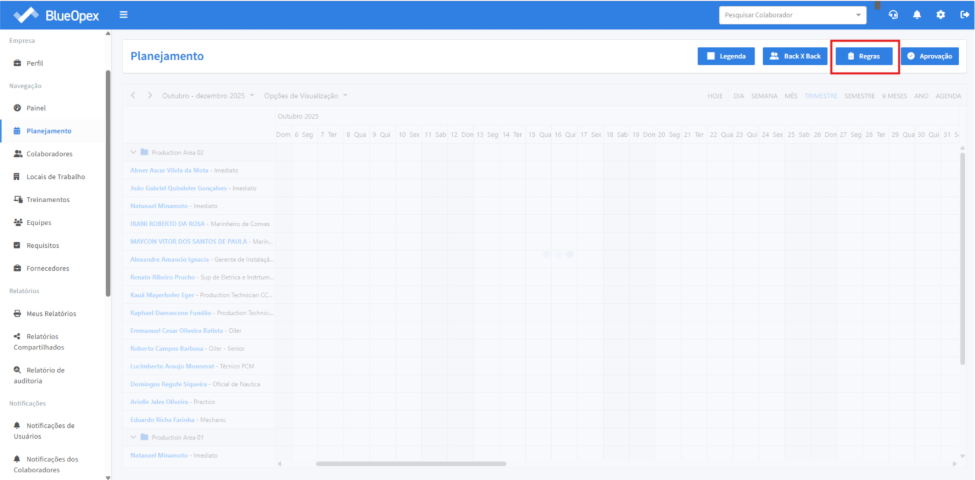Open Domingos Regule Siqueira link
The height and width of the screenshot is (480, 975).
169,384
